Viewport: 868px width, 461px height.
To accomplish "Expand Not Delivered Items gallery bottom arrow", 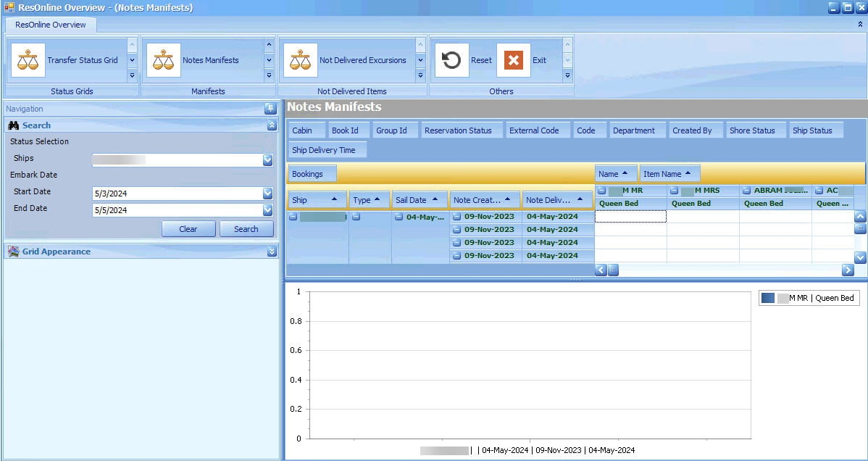I will coord(420,75).
